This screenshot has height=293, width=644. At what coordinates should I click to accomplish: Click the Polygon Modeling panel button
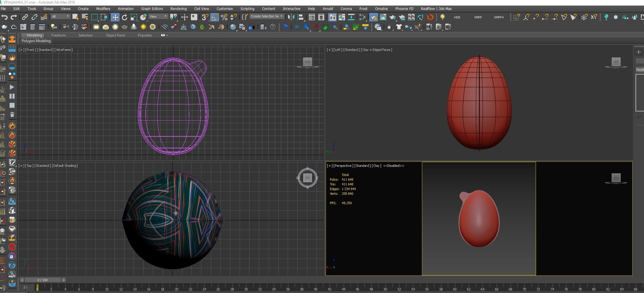(36, 41)
